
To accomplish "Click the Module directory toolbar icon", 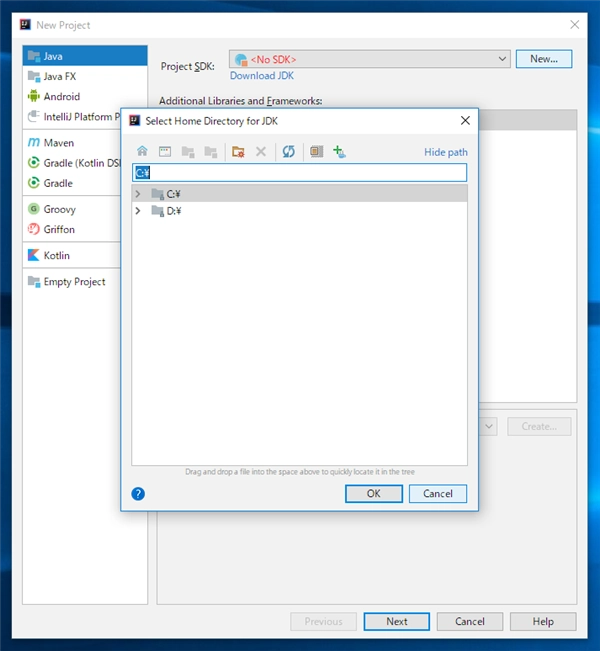I will pos(211,151).
